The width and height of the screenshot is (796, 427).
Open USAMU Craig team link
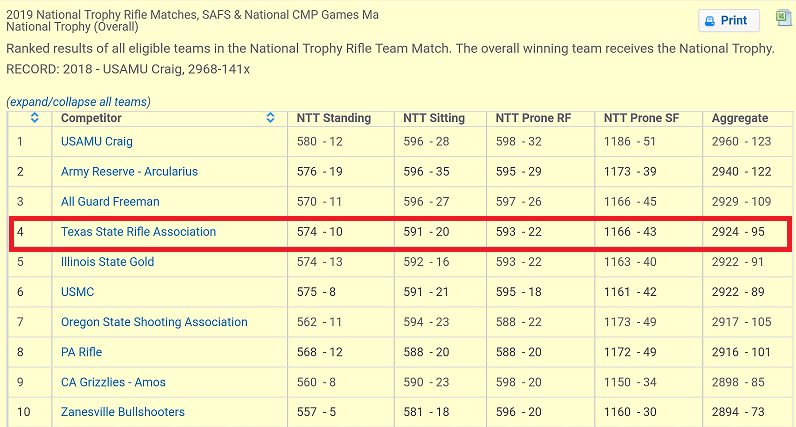click(96, 142)
